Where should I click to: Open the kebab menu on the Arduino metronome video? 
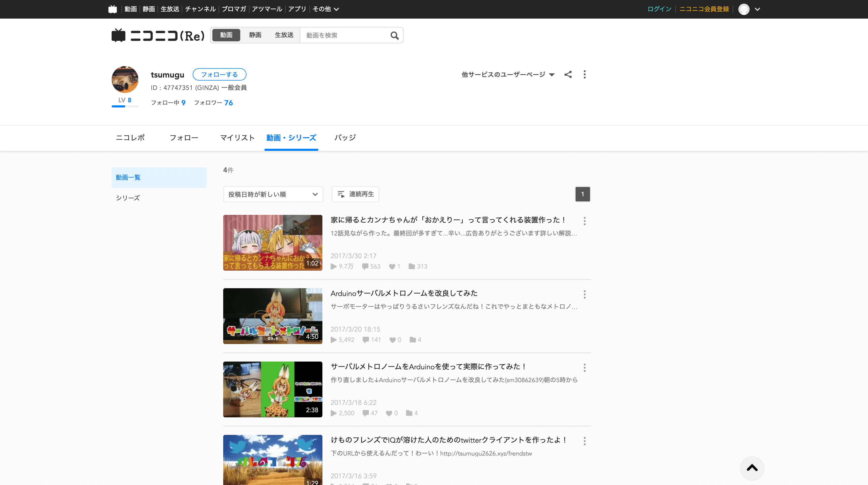[585, 294]
